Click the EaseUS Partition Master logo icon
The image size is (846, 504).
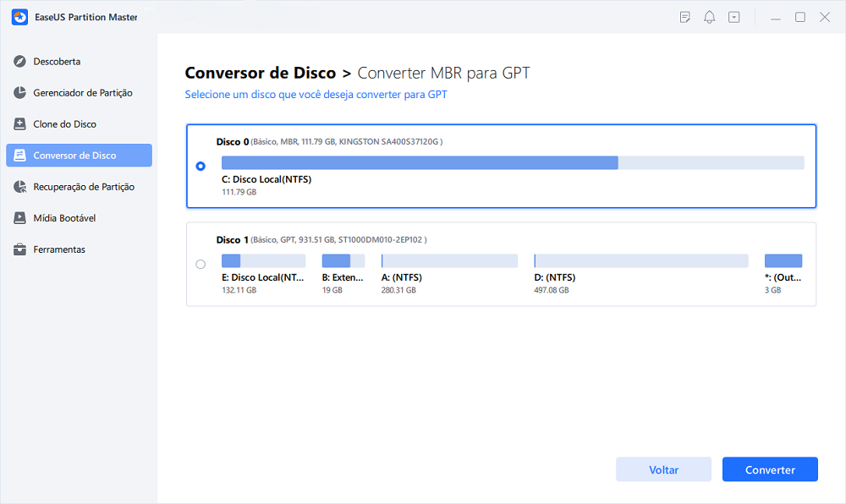click(x=20, y=17)
